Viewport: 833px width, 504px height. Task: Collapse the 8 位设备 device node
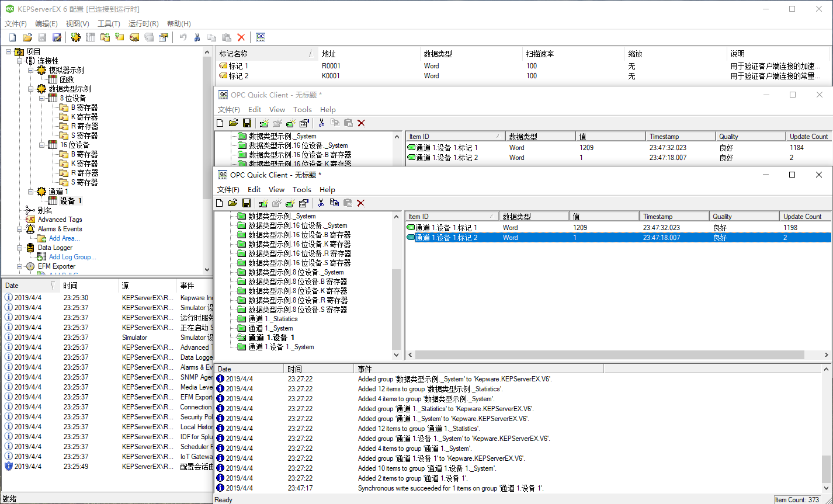(x=41, y=98)
